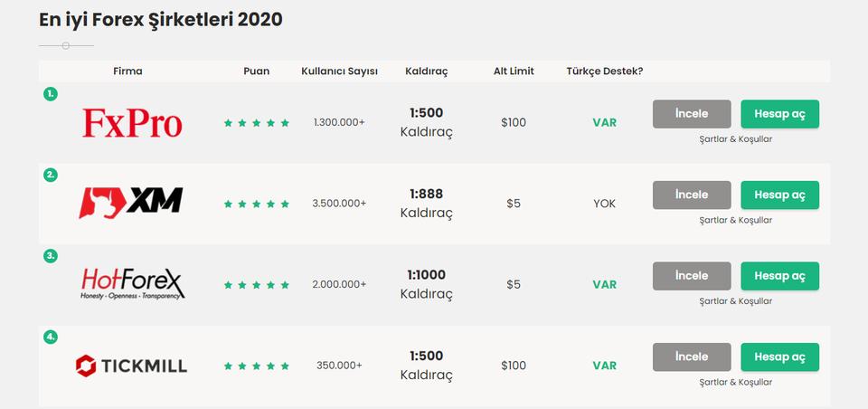Open Şartlar & Koşullar under Tickmill
The height and width of the screenshot is (409, 868).
coord(736,382)
